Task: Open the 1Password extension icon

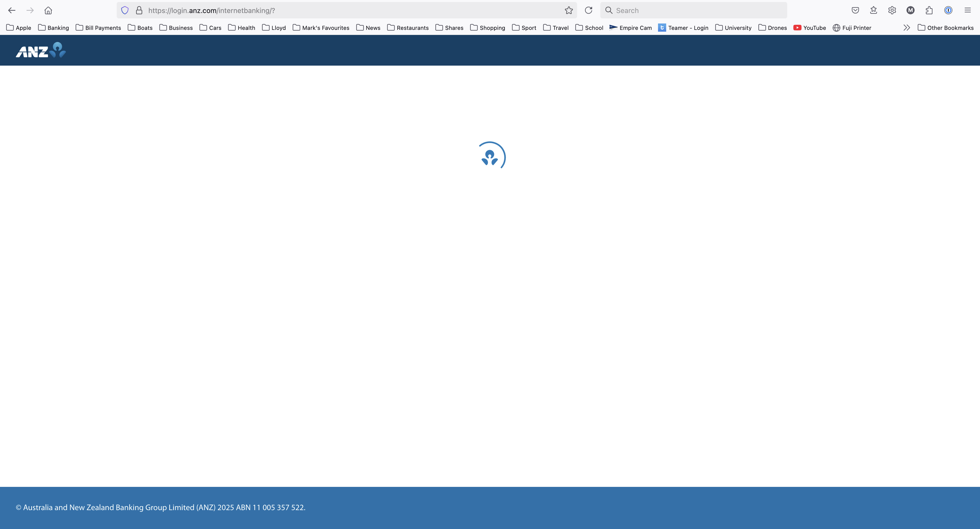Action: coord(948,10)
